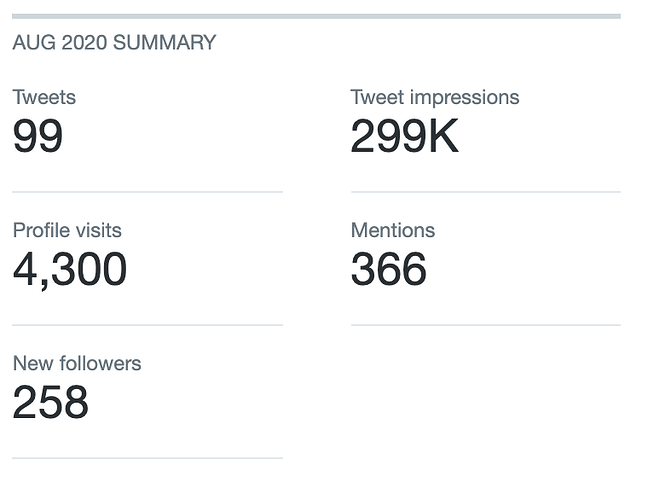Screen dimensions: 648x500
Task: Click the Tweet impressions label
Action: pos(435,98)
